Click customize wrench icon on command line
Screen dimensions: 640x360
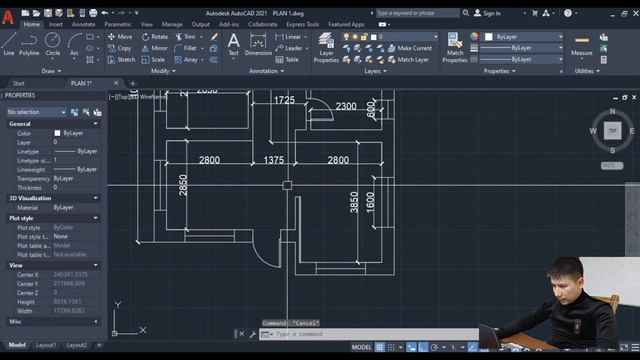pos(253,334)
